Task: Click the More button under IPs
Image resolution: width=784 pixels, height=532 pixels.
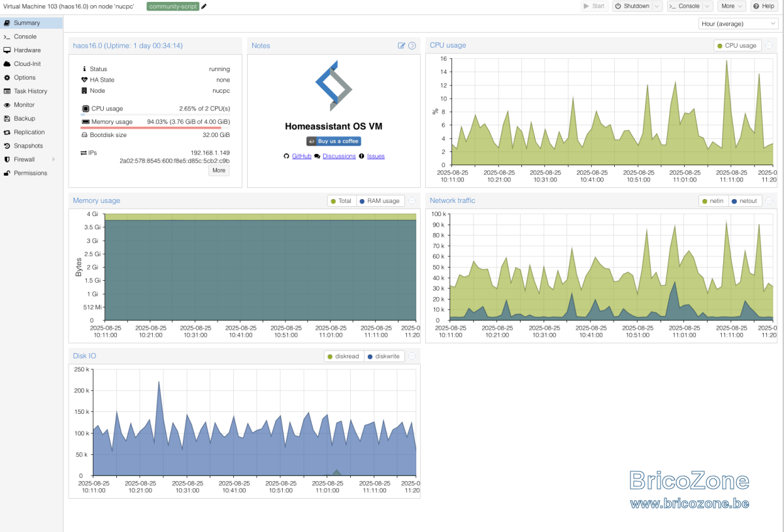Action: (219, 170)
